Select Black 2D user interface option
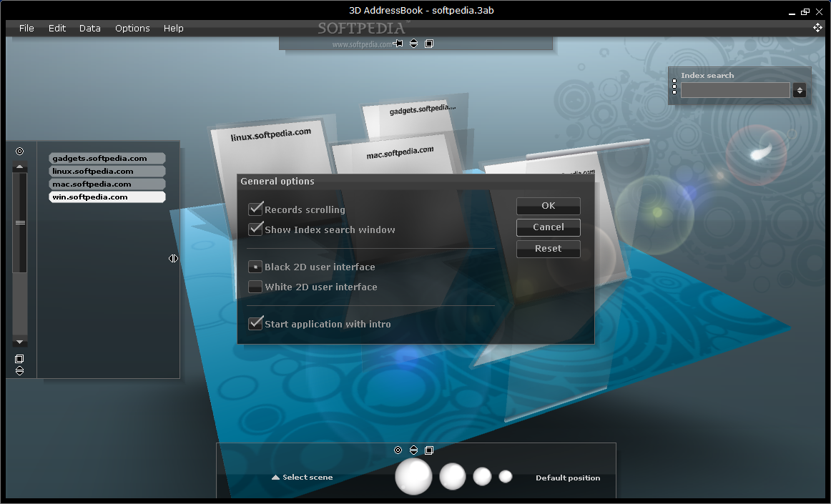This screenshot has height=504, width=831. point(255,267)
